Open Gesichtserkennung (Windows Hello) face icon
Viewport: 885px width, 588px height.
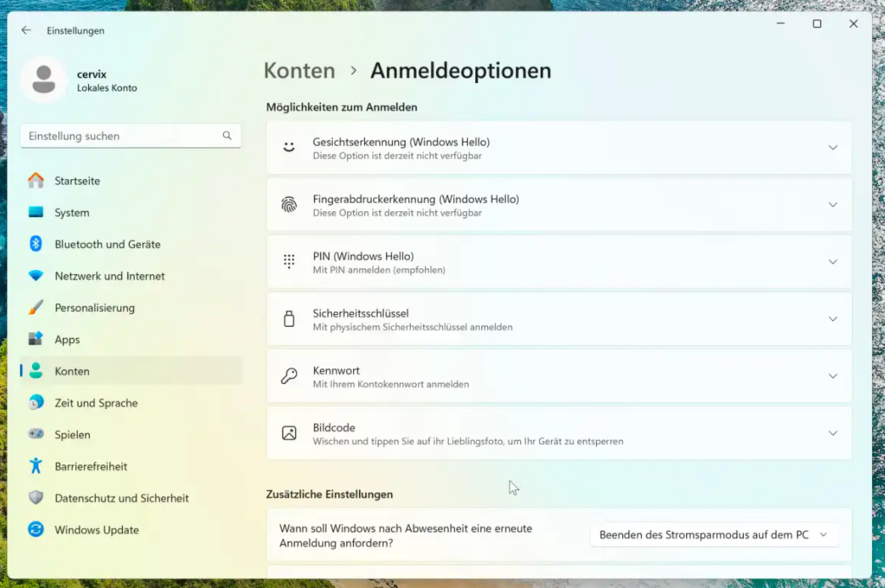(289, 148)
